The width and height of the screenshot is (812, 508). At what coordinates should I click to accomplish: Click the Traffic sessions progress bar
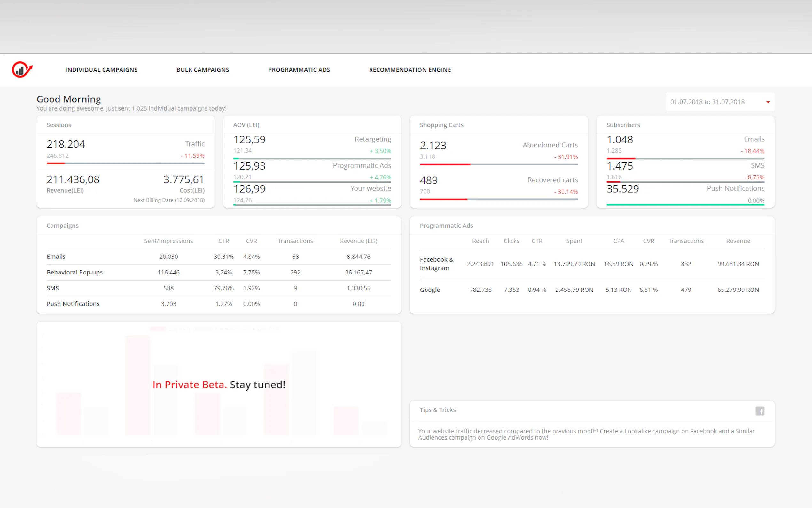[x=125, y=163]
